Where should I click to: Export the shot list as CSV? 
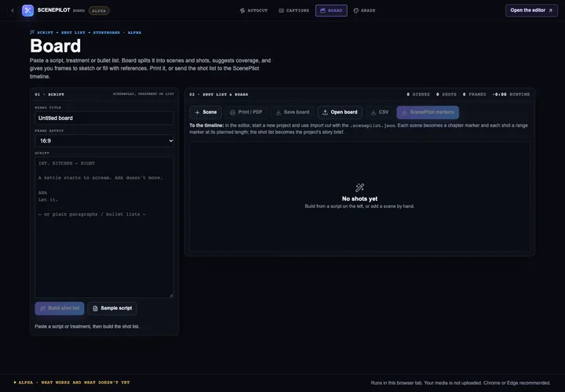380,112
